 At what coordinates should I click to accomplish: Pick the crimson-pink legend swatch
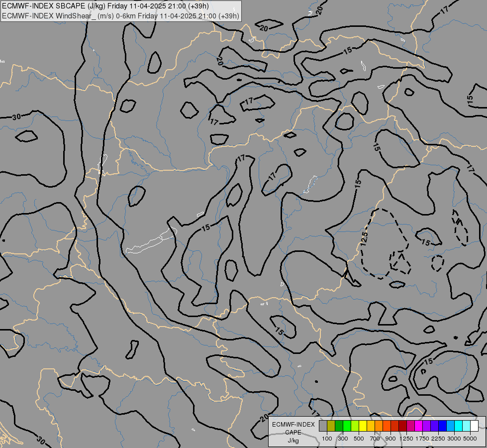[410, 426]
